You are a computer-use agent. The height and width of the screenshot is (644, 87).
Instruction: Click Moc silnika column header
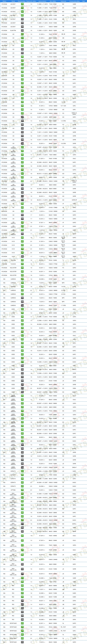[53, 1]
